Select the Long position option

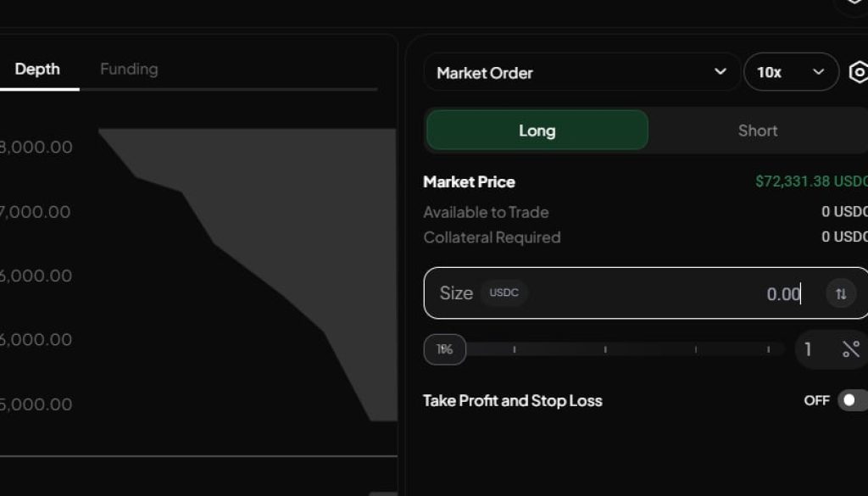(x=537, y=131)
